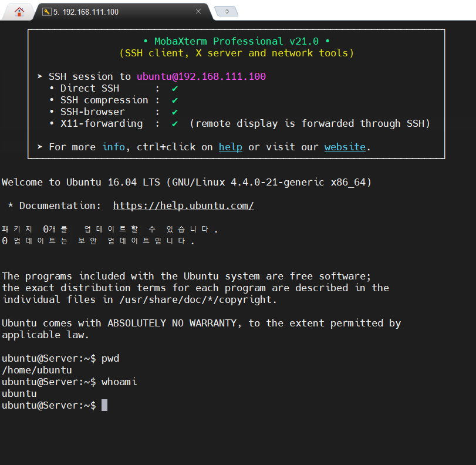Click the X11-forwarding checkmark

(x=174, y=124)
